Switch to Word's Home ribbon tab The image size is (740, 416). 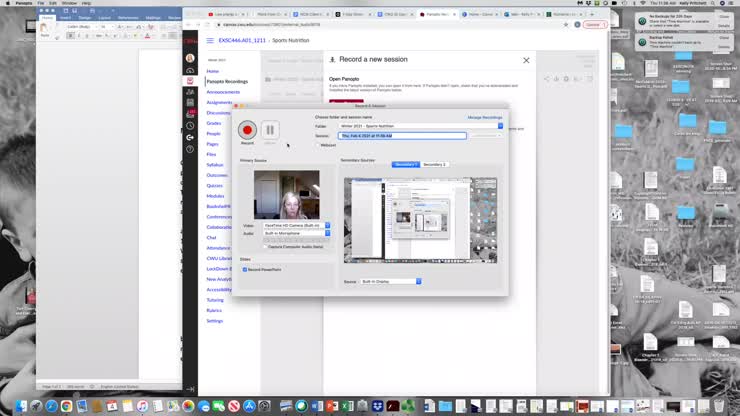click(x=47, y=17)
